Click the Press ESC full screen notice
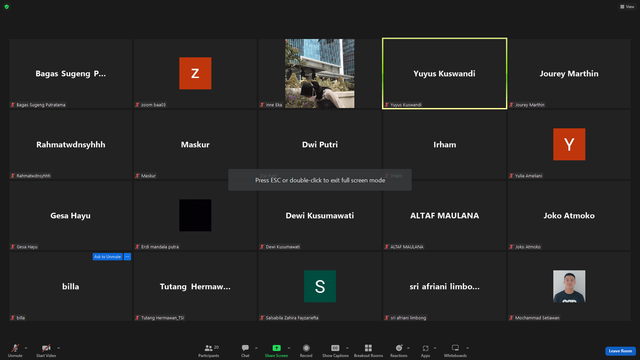 click(320, 180)
